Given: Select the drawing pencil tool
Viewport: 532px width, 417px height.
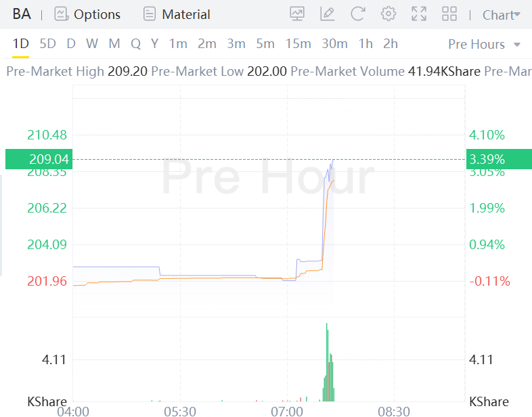Looking at the screenshot, I should click(328, 14).
